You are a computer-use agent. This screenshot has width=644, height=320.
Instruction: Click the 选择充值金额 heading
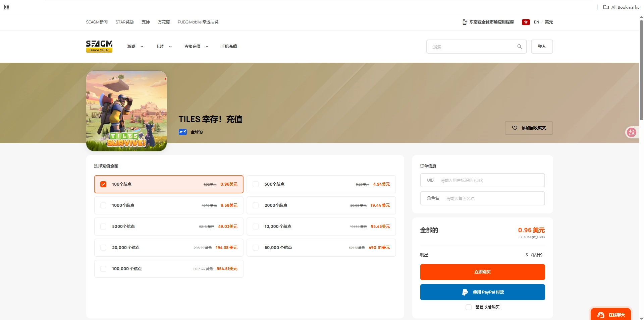coord(106,166)
